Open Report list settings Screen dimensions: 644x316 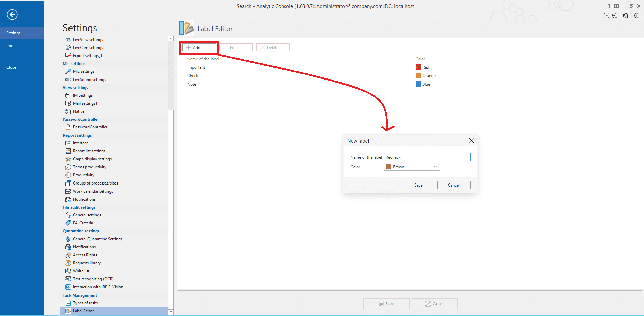[x=89, y=151]
